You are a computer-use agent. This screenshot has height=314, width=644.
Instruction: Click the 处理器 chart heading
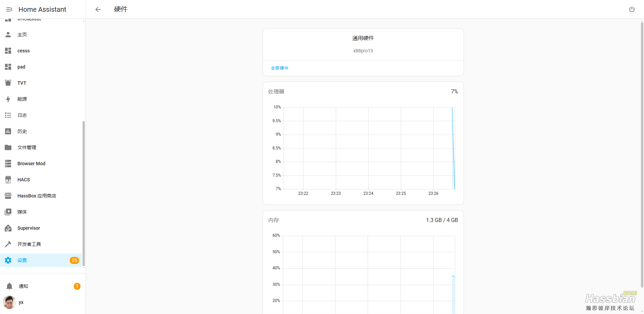(x=276, y=91)
